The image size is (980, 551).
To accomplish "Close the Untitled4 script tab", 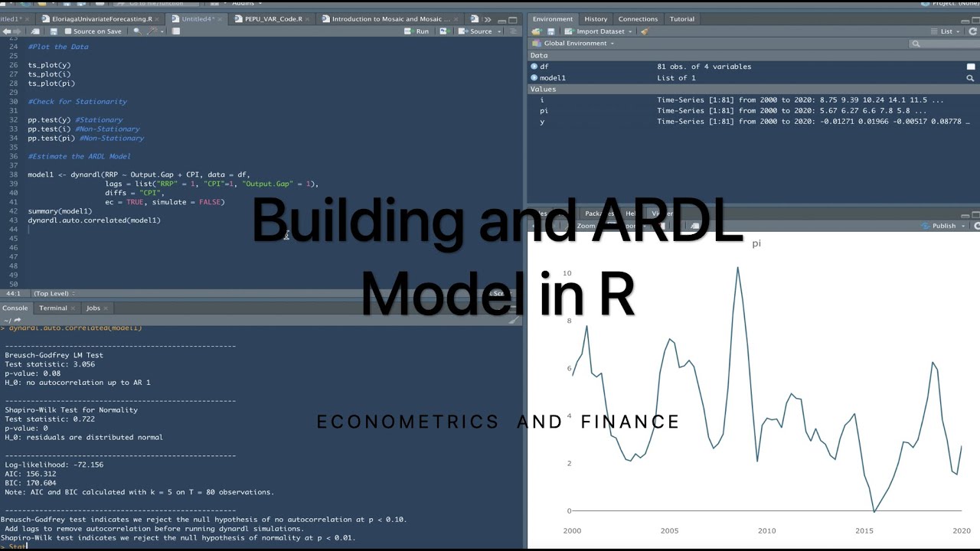I will [x=218, y=19].
